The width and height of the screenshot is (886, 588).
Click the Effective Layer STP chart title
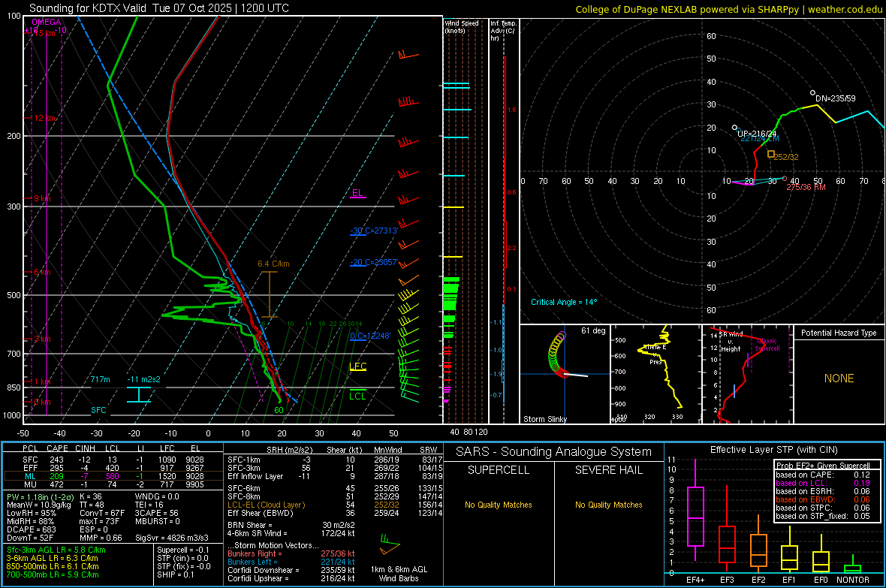click(x=773, y=450)
